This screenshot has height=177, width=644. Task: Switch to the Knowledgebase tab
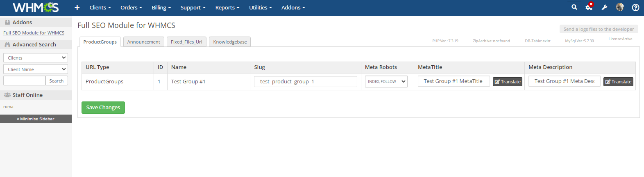[230, 42]
